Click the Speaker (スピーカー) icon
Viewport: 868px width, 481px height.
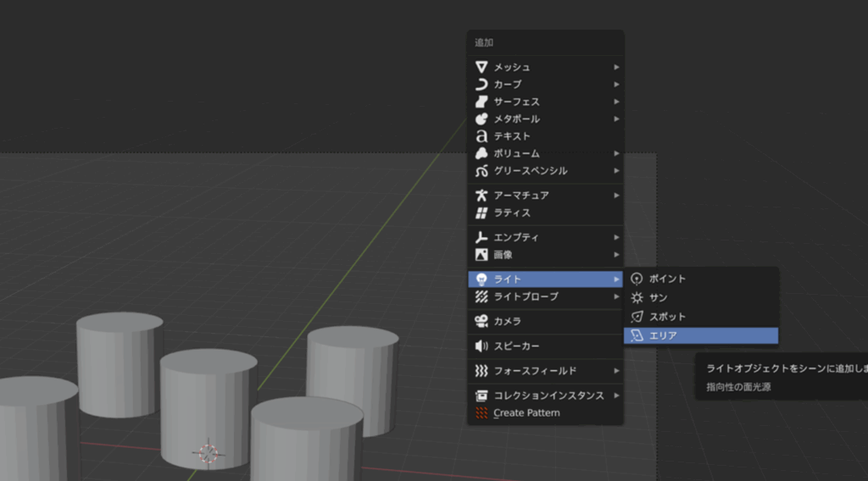481,346
